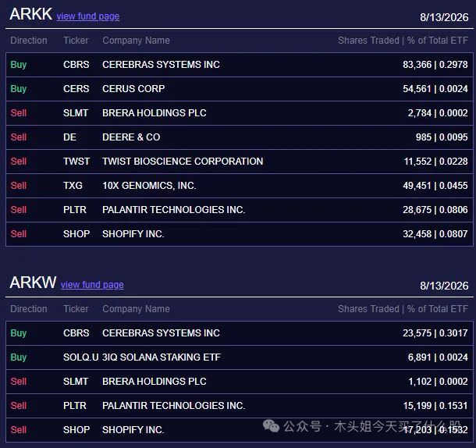The image size is (476, 448).
Task: Click the Direction column header in ARKW table
Action: click(x=29, y=309)
